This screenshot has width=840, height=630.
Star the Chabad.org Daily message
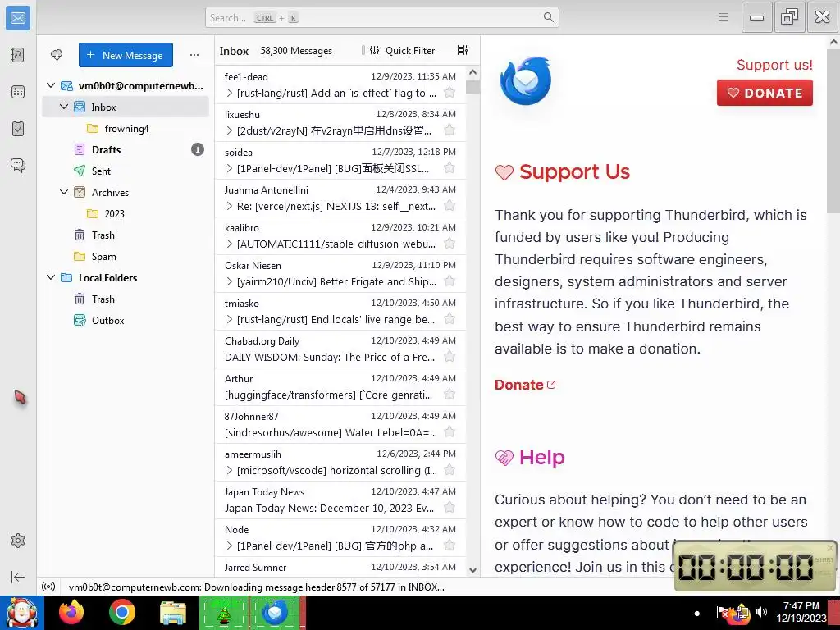[x=450, y=357]
